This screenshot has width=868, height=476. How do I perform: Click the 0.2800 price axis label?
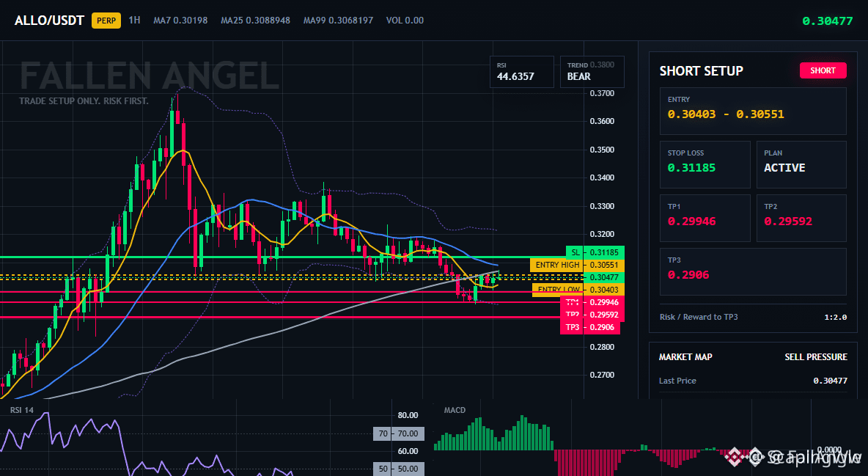pyautogui.click(x=602, y=347)
